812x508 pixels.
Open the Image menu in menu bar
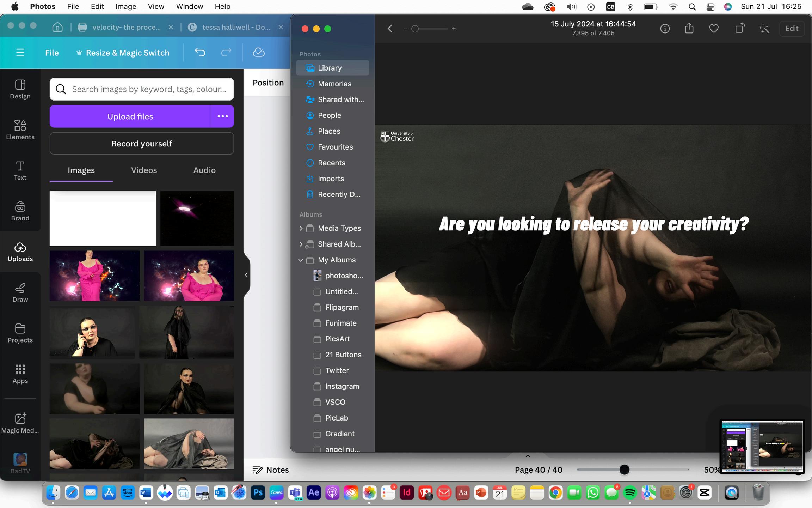coord(125,6)
